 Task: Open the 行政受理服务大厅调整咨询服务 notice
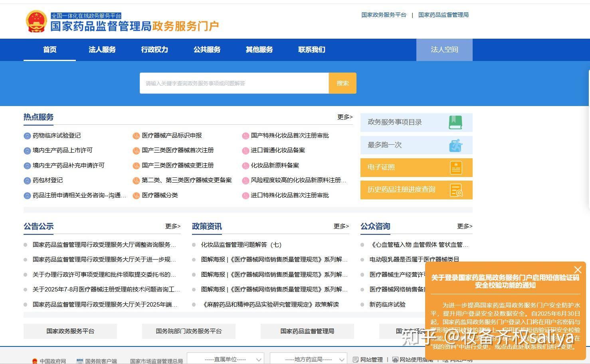[104, 245]
